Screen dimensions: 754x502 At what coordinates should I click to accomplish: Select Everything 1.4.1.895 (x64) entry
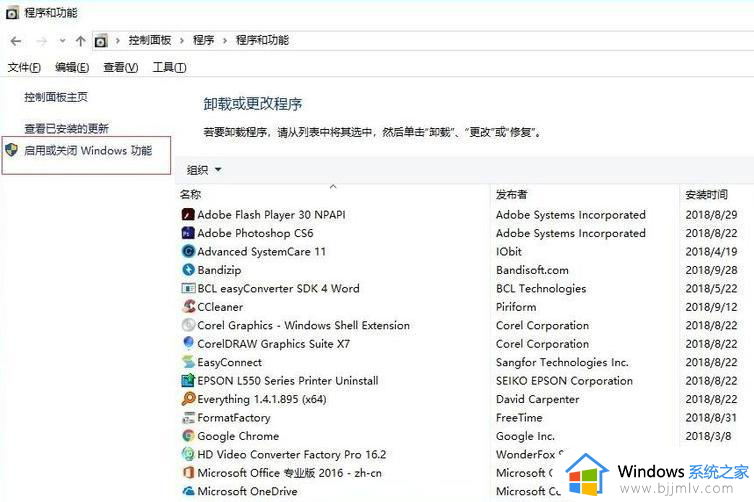[262, 399]
